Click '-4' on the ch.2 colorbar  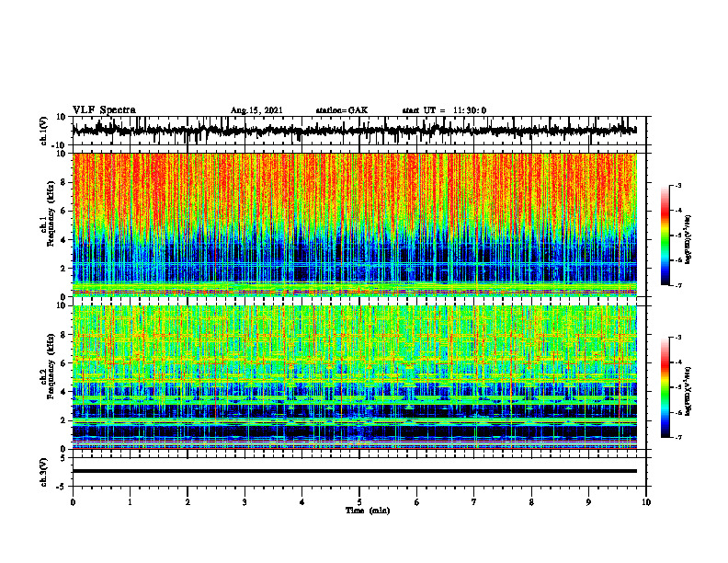tap(678, 362)
